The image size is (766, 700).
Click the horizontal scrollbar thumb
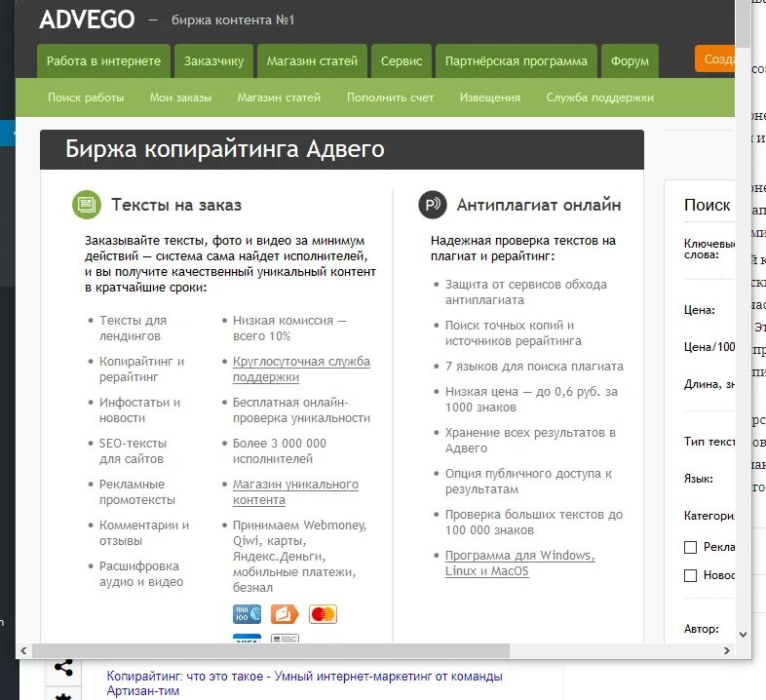(271, 650)
